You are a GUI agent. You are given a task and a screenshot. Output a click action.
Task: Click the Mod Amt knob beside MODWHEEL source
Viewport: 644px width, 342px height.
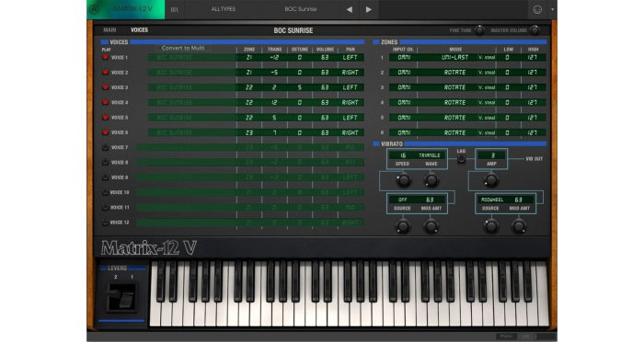(x=519, y=226)
